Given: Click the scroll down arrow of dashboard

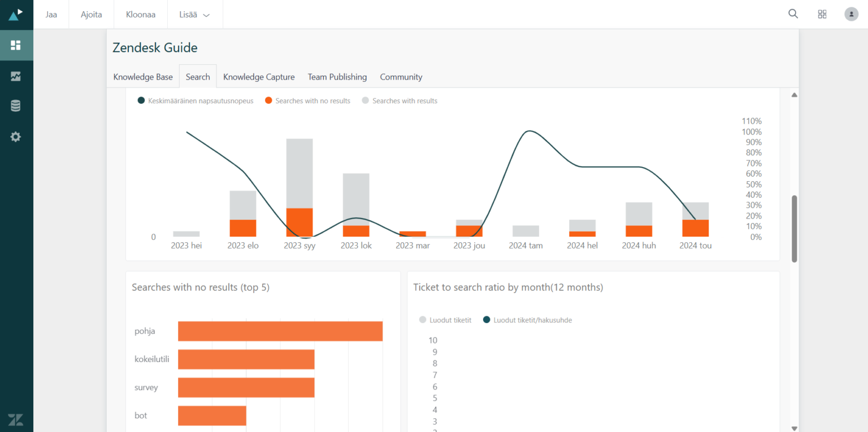Looking at the screenshot, I should click(795, 427).
